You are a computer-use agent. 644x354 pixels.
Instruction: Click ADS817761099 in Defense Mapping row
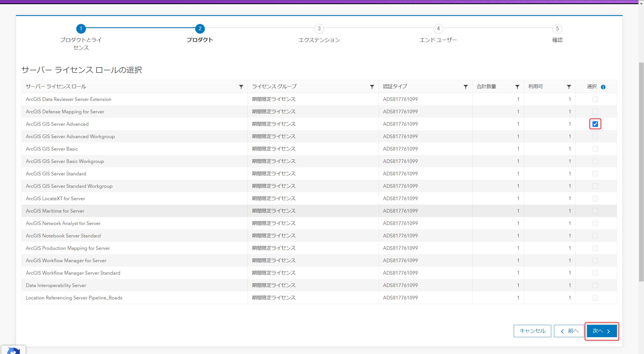tap(400, 112)
